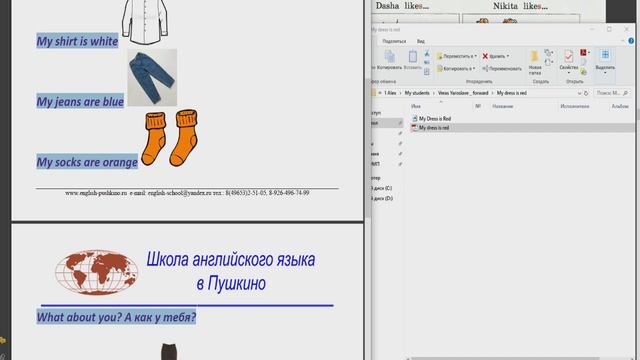
Task: Click the Copy (Копировать) ribbon icon
Action: pyautogui.click(x=390, y=57)
